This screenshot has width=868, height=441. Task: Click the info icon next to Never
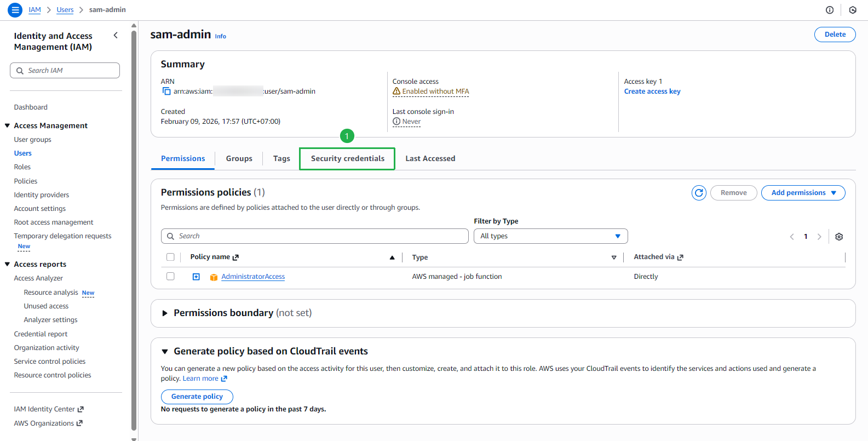click(396, 121)
